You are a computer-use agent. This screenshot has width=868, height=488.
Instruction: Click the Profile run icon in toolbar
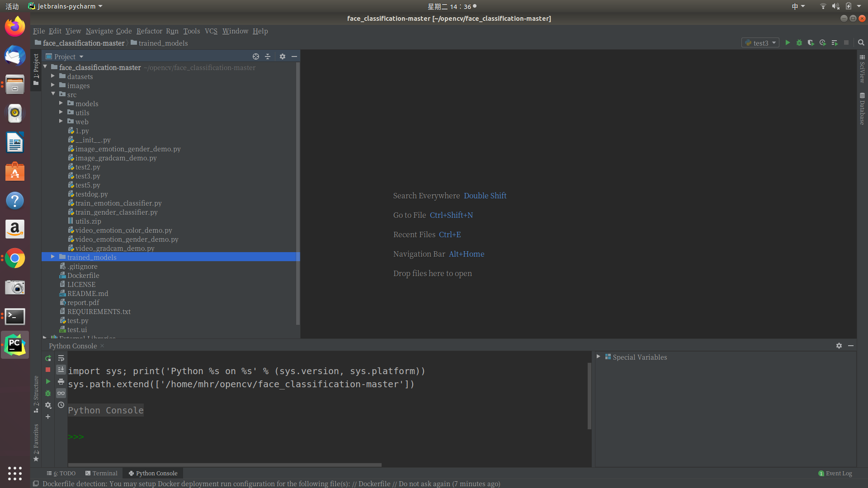[x=823, y=42]
